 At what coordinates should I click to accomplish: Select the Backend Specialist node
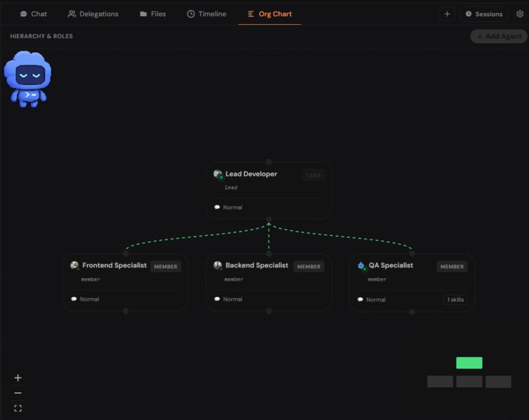(269, 282)
